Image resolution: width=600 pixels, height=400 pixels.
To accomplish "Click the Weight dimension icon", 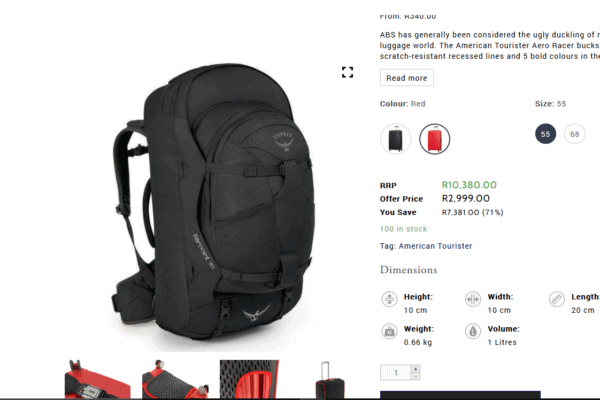I will pyautogui.click(x=389, y=331).
